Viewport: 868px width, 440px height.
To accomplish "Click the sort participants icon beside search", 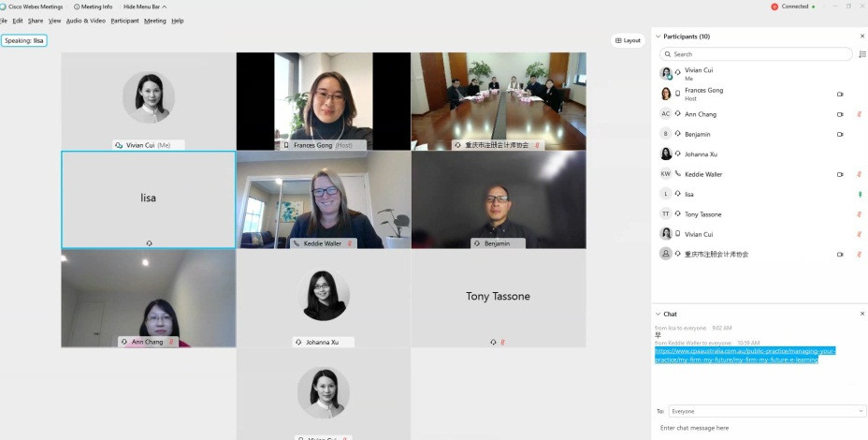I will (861, 54).
